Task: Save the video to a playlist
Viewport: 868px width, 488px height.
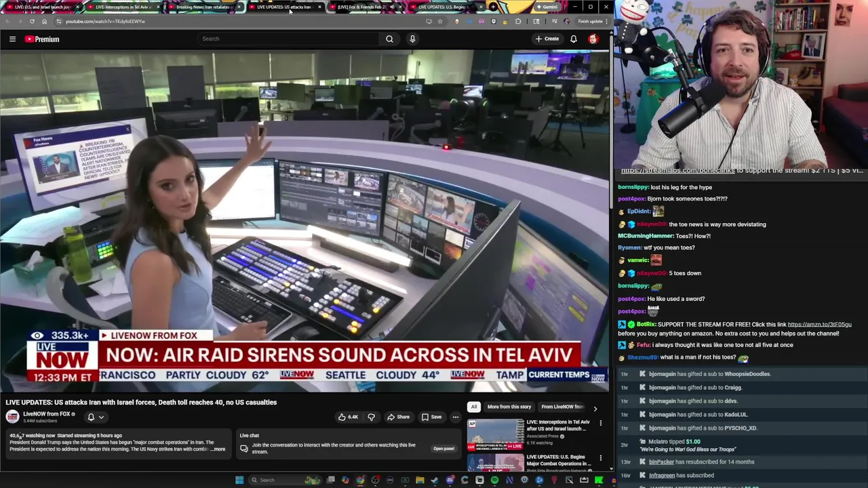Action: point(432,417)
